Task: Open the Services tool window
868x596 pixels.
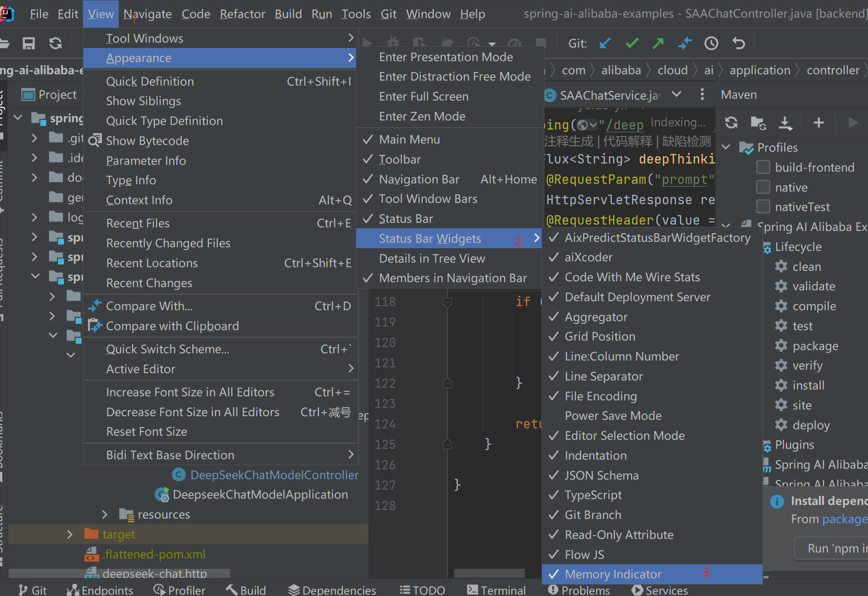Action: [x=660, y=590]
